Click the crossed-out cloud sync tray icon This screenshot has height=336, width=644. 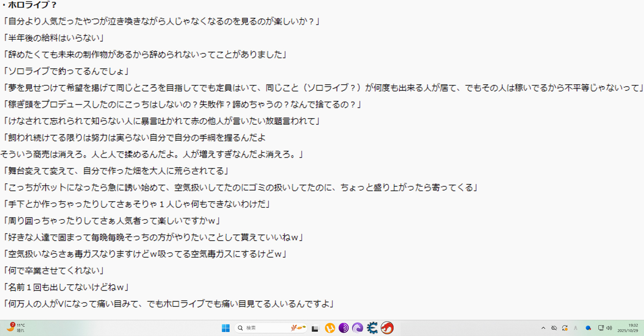click(554, 328)
